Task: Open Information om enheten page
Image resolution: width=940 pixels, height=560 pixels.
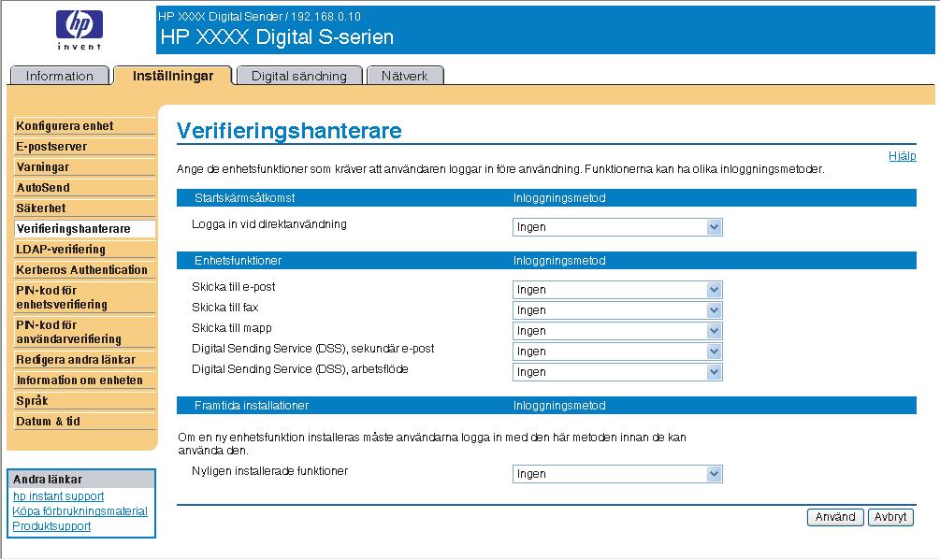Action: [84, 381]
